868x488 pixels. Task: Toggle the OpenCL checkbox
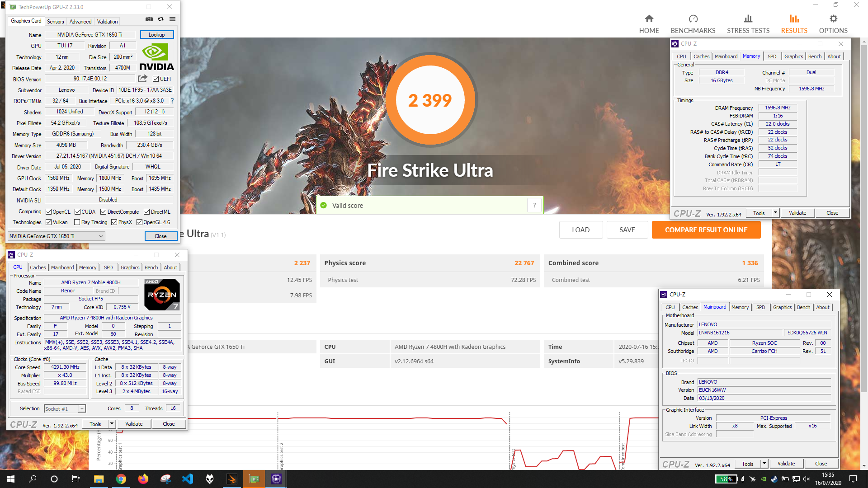[48, 211]
